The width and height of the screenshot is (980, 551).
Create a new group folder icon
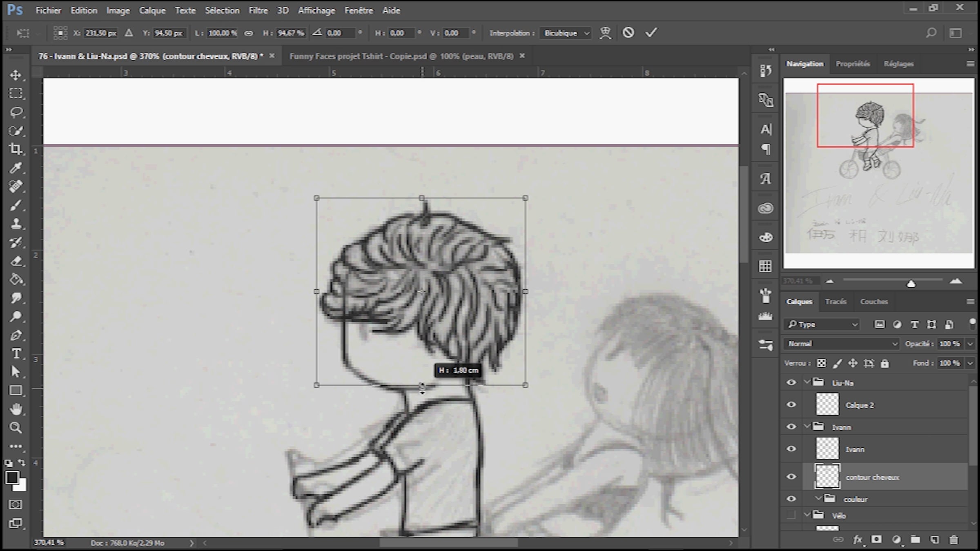(x=915, y=540)
